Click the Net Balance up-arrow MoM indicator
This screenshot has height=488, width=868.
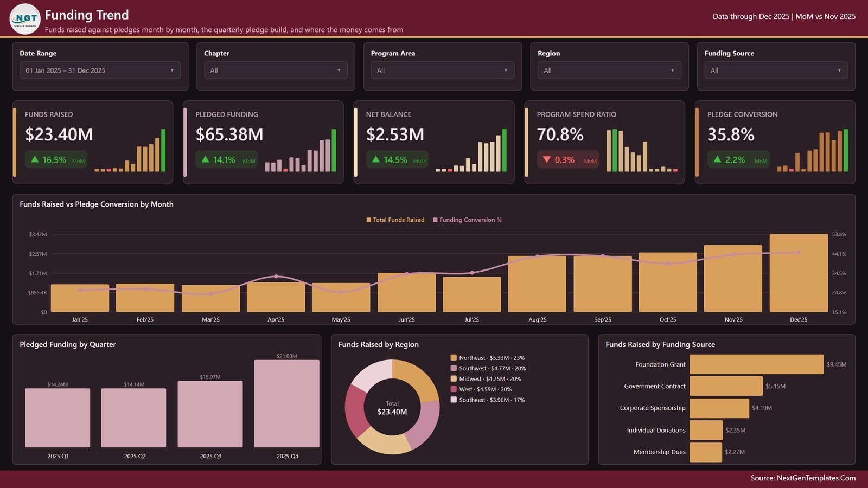tap(376, 159)
